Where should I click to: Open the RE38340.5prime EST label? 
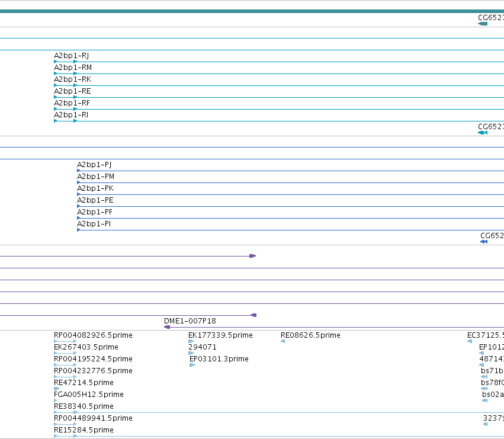[84, 406]
